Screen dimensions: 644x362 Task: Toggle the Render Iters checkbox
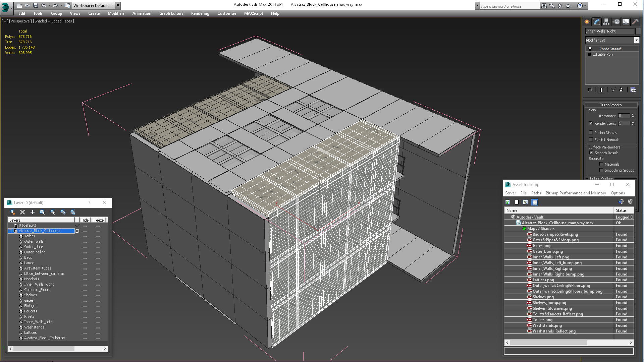[x=591, y=123]
